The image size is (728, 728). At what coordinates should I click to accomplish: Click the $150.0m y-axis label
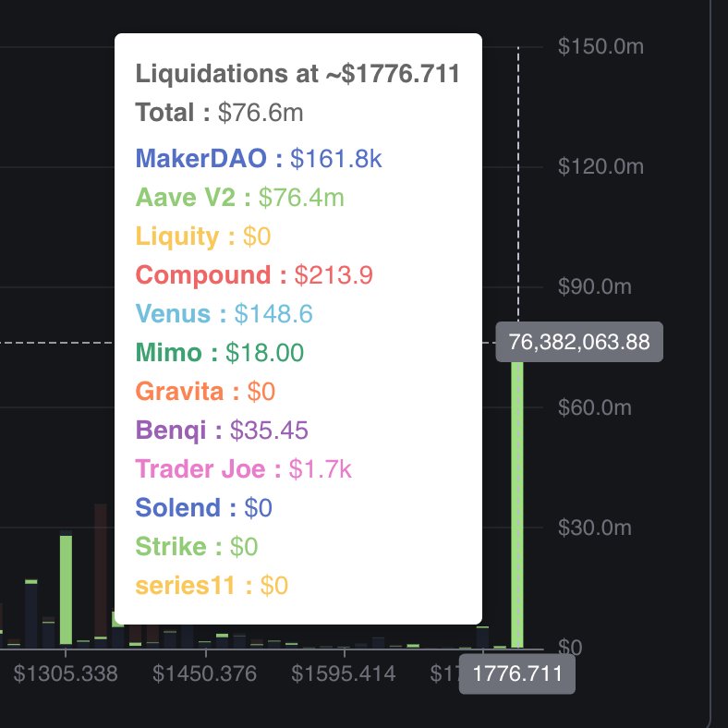pyautogui.click(x=601, y=46)
